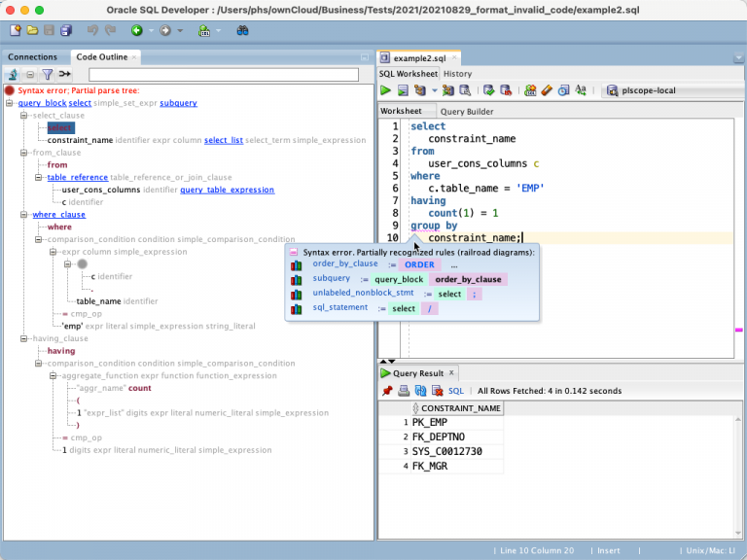Toggle the arrow sync icon in Code Outline
The height and width of the screenshot is (560, 747).
[x=64, y=75]
